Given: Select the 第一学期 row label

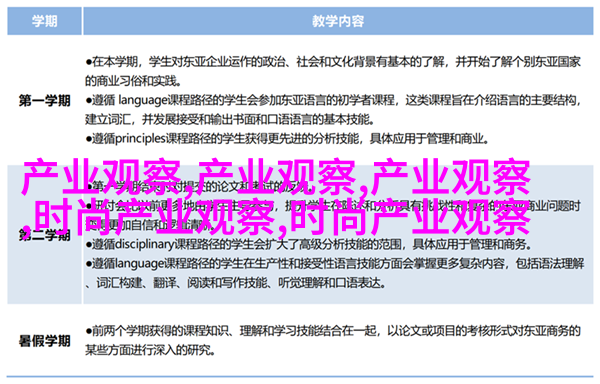Looking at the screenshot, I should 44,101.
